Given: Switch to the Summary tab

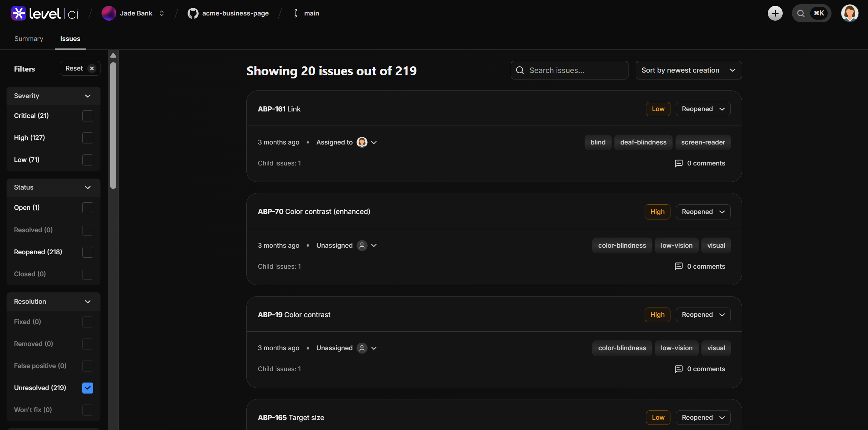Looking at the screenshot, I should pyautogui.click(x=29, y=39).
